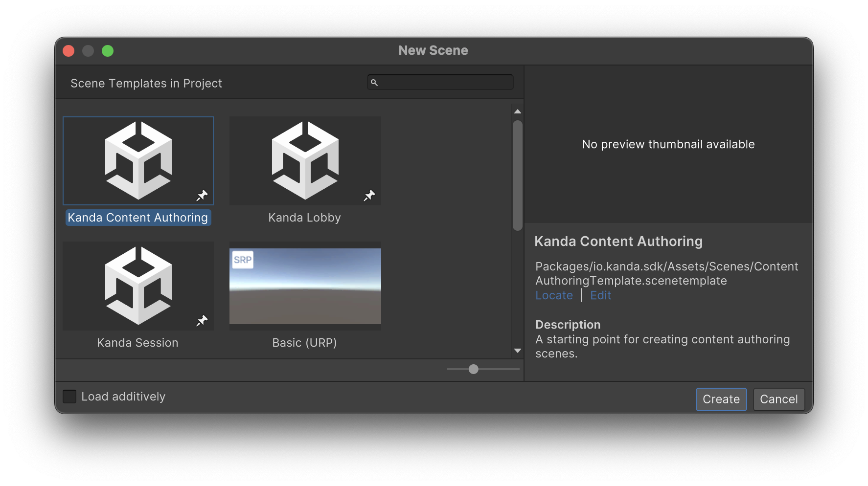This screenshot has height=486, width=868.
Task: Open the Edit link for the template
Action: coord(600,295)
